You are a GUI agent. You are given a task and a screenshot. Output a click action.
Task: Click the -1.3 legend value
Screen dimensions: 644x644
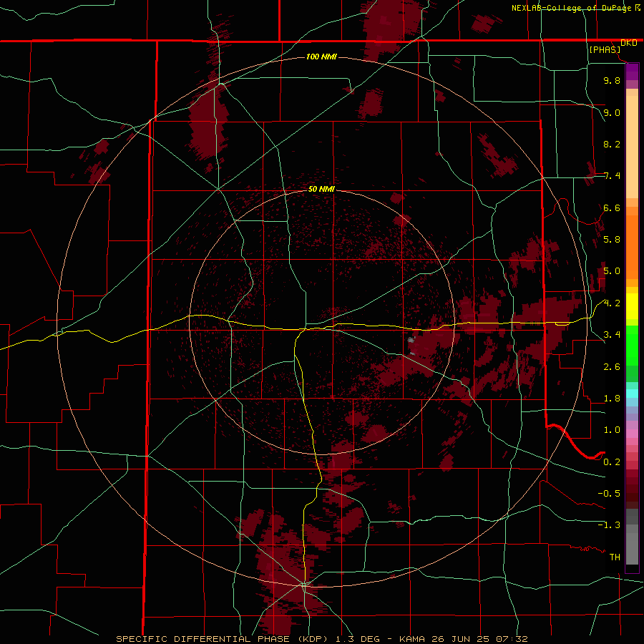[x=609, y=525]
